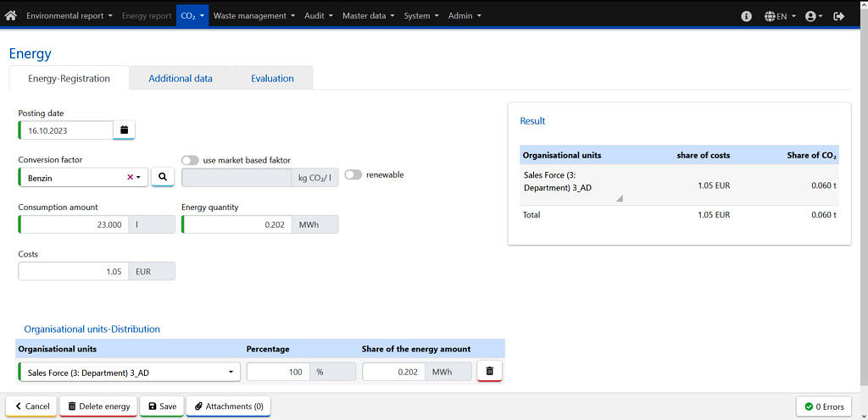The width and height of the screenshot is (868, 420).
Task: Clear the Benzin conversion factor selection
Action: (130, 177)
